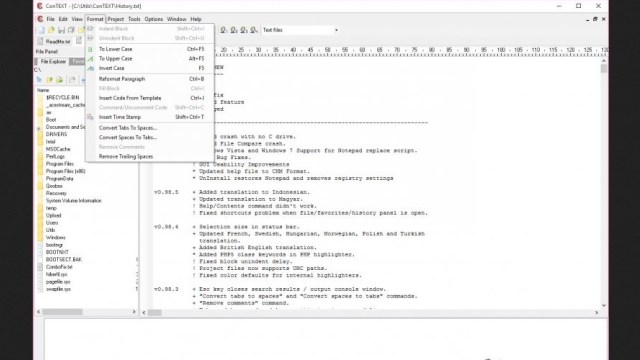The height and width of the screenshot is (360, 640).
Task: Choose Insert Code From Template
Action: [x=150, y=98]
